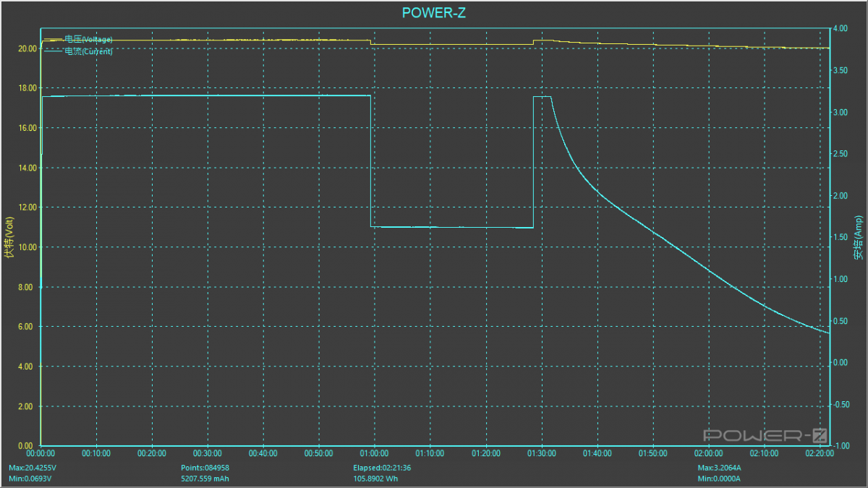This screenshot has width=868, height=488.
Task: Click the 00:40:00 time axis label
Action: coord(263,454)
